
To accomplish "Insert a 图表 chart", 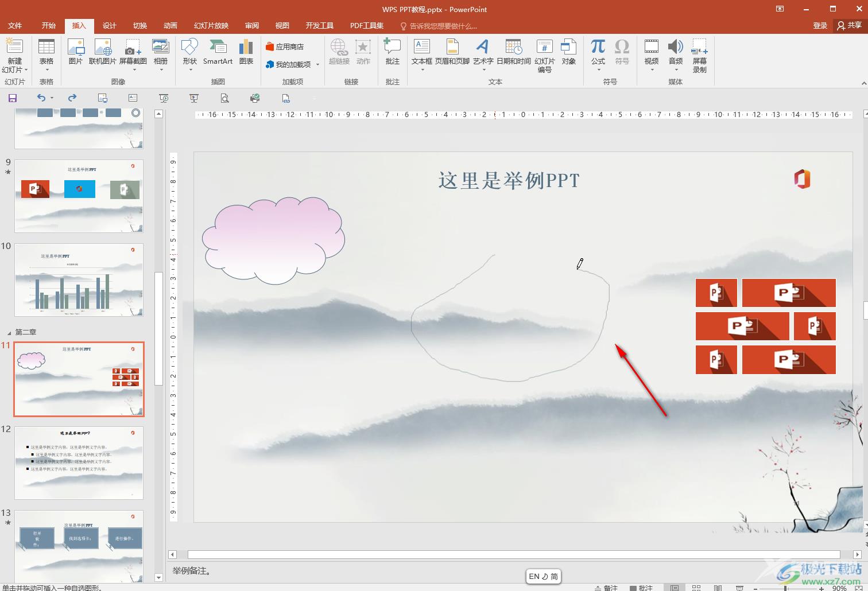I will click(246, 52).
